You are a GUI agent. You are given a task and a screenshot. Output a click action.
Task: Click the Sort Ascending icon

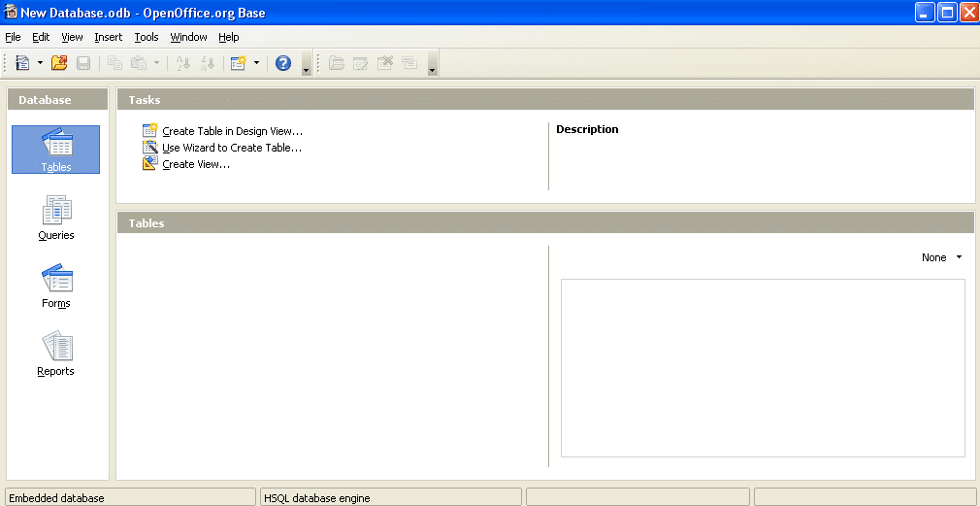pyautogui.click(x=183, y=62)
